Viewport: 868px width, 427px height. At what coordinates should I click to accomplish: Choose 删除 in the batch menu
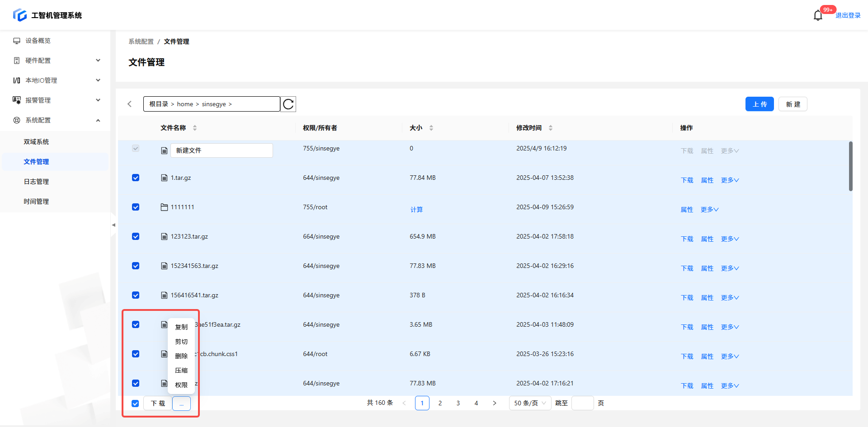pos(181,356)
